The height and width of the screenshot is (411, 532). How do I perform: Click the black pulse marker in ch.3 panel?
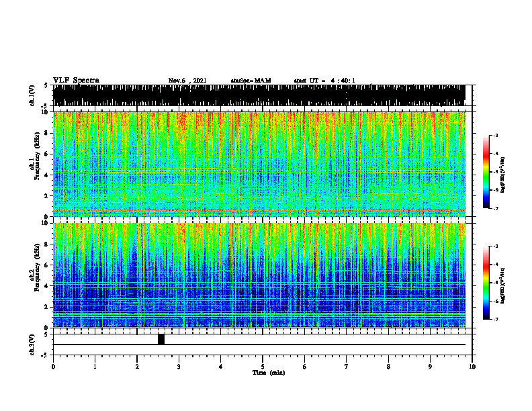coord(161,339)
